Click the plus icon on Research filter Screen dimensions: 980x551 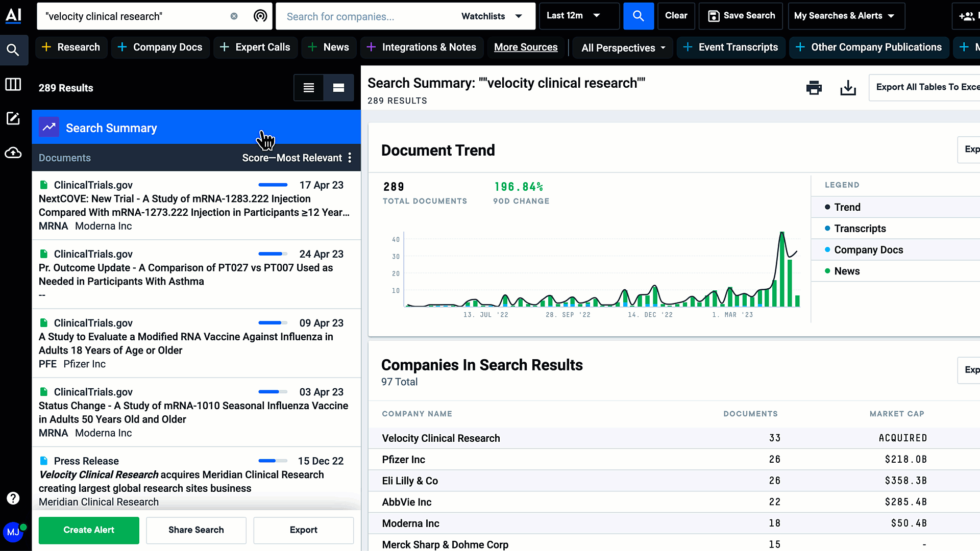click(46, 47)
